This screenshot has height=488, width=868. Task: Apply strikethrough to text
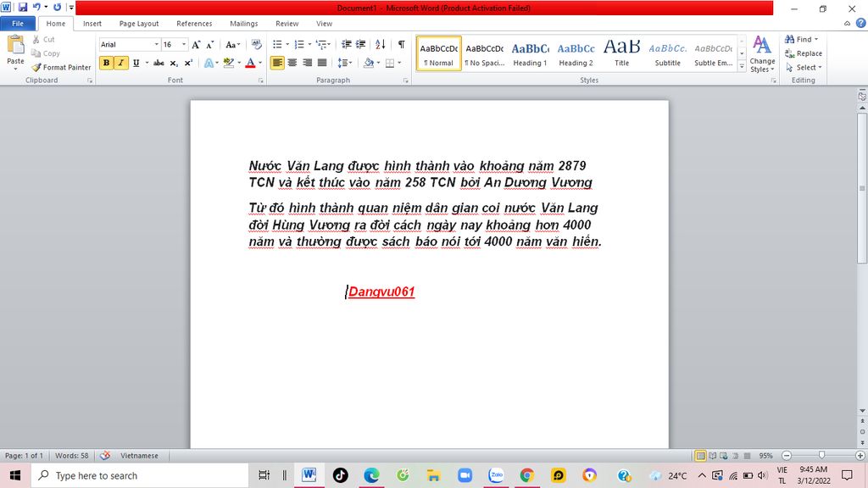[159, 63]
